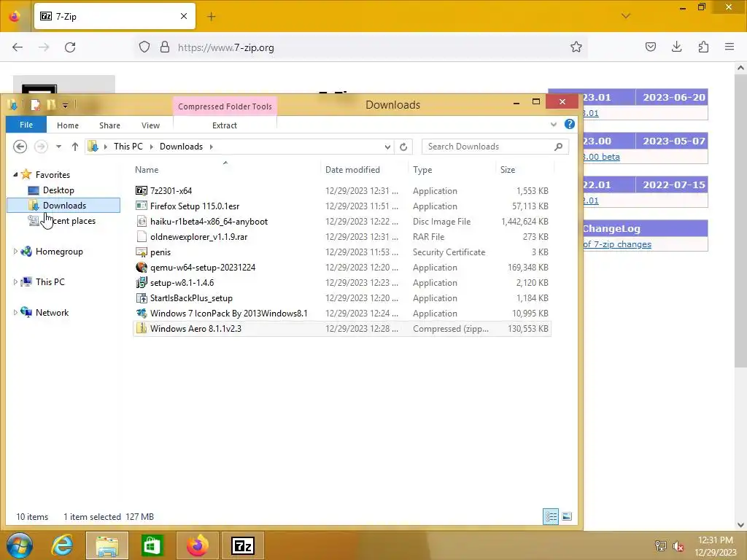
Task: Open Customize Quick Access Toolbar dropdown
Action: coord(65,105)
